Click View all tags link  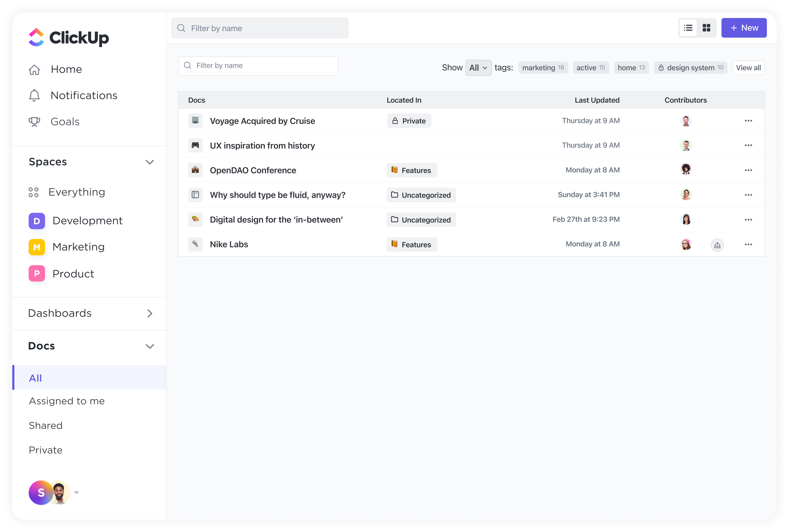point(749,67)
